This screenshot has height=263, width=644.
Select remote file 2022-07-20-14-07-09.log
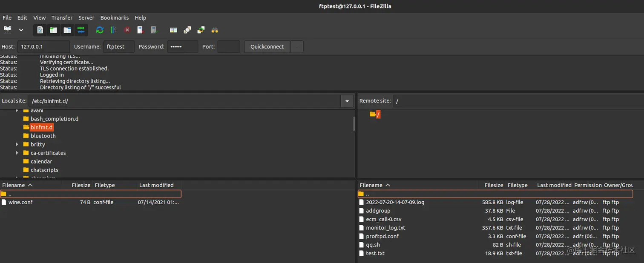tap(495, 202)
